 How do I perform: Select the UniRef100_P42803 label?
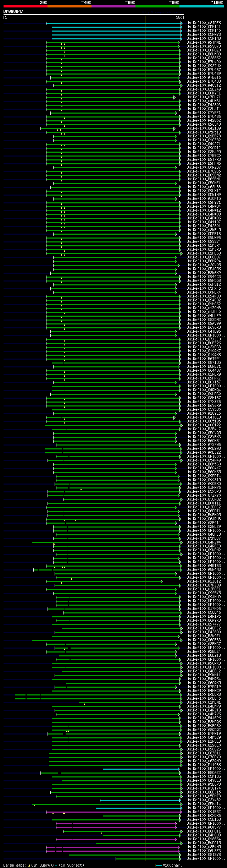pyautogui.click(x=204, y=105)
